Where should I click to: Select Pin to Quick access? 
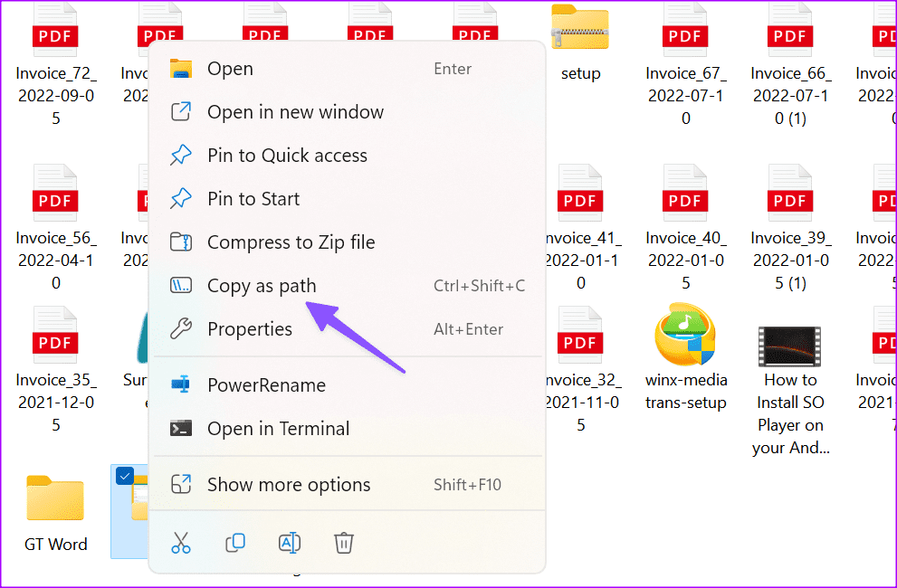[x=287, y=156]
